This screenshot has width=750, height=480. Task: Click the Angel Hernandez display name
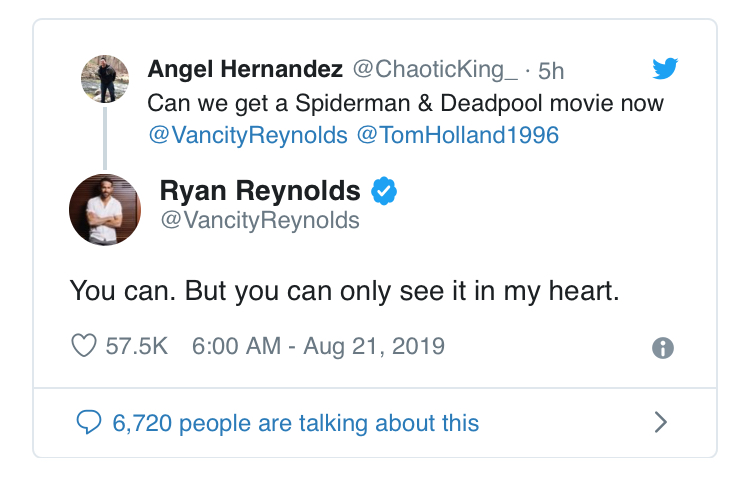(x=245, y=69)
